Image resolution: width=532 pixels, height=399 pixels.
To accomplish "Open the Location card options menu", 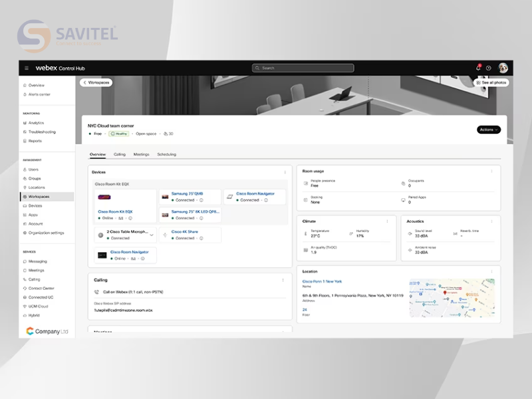I will pyautogui.click(x=491, y=271).
